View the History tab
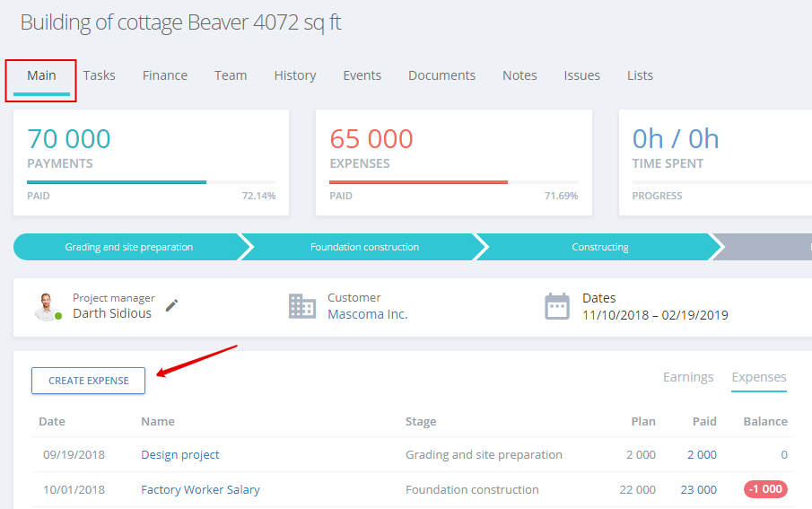Viewport: 812px width, 509px height. (x=295, y=75)
